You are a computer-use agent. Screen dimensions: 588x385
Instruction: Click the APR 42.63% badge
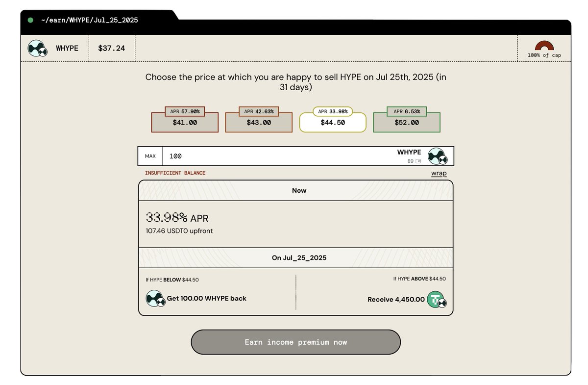[x=259, y=112]
